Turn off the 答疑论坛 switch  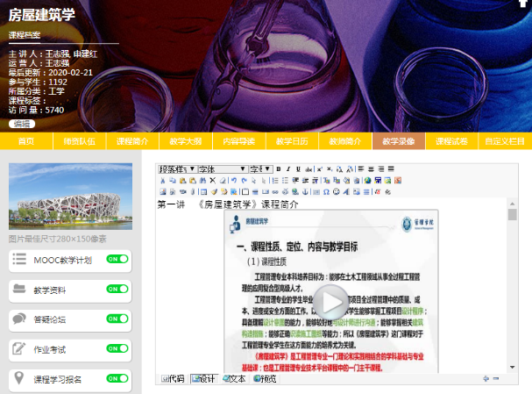point(117,319)
